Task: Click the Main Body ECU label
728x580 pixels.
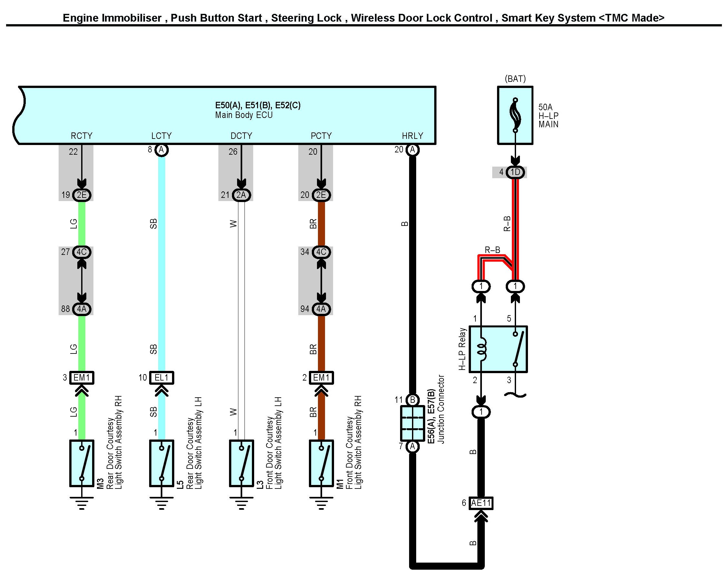Action: tap(244, 115)
